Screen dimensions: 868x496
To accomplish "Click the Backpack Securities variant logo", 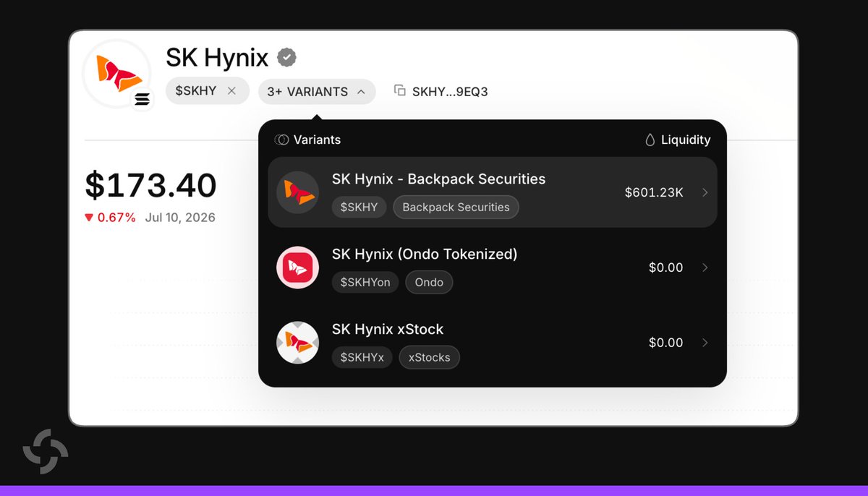I will coord(297,192).
